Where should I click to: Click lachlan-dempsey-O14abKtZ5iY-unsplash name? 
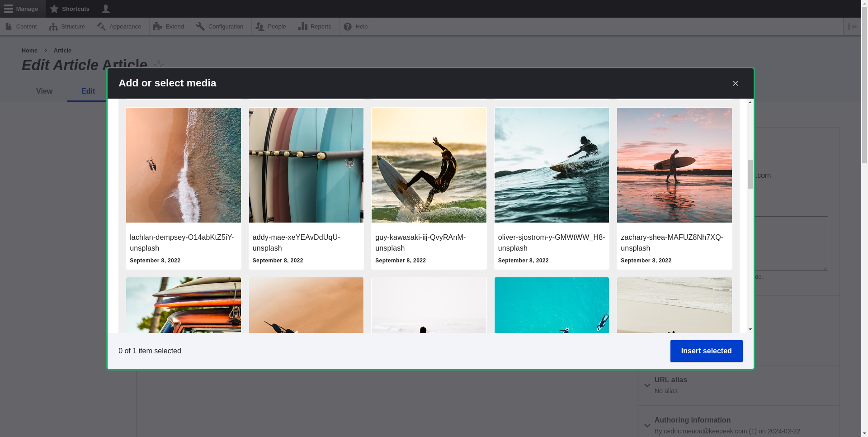pos(182,242)
